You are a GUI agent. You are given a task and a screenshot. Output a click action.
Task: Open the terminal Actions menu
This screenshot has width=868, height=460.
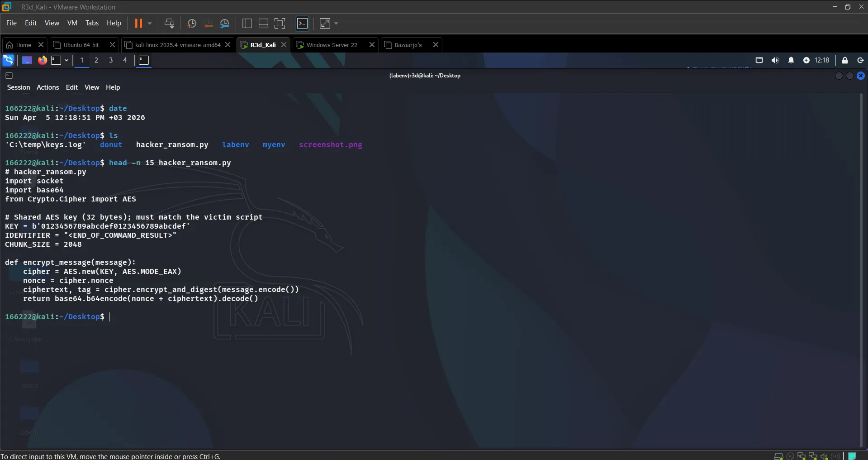click(48, 87)
